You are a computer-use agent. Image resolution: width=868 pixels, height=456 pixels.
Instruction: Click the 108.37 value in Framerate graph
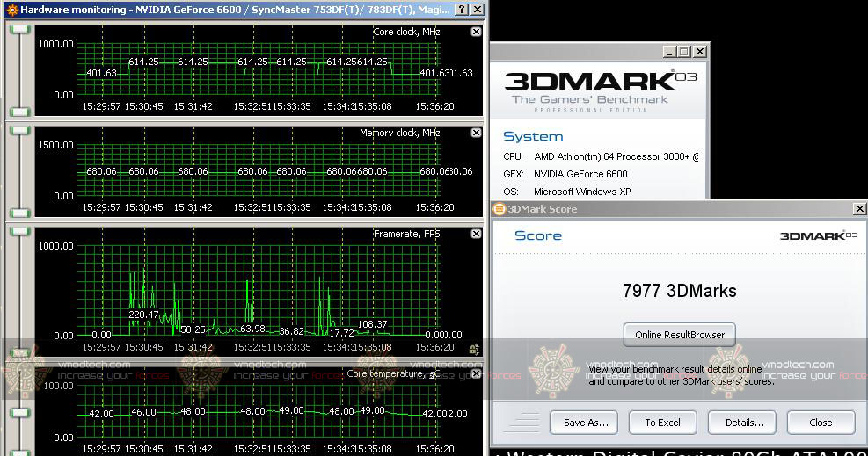pyautogui.click(x=373, y=324)
